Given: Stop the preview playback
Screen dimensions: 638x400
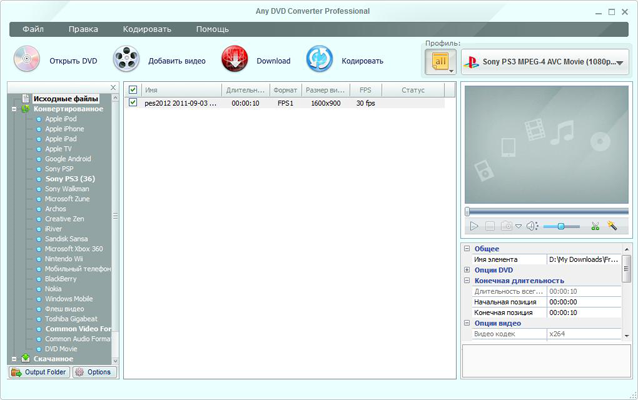Looking at the screenshot, I should (x=490, y=226).
